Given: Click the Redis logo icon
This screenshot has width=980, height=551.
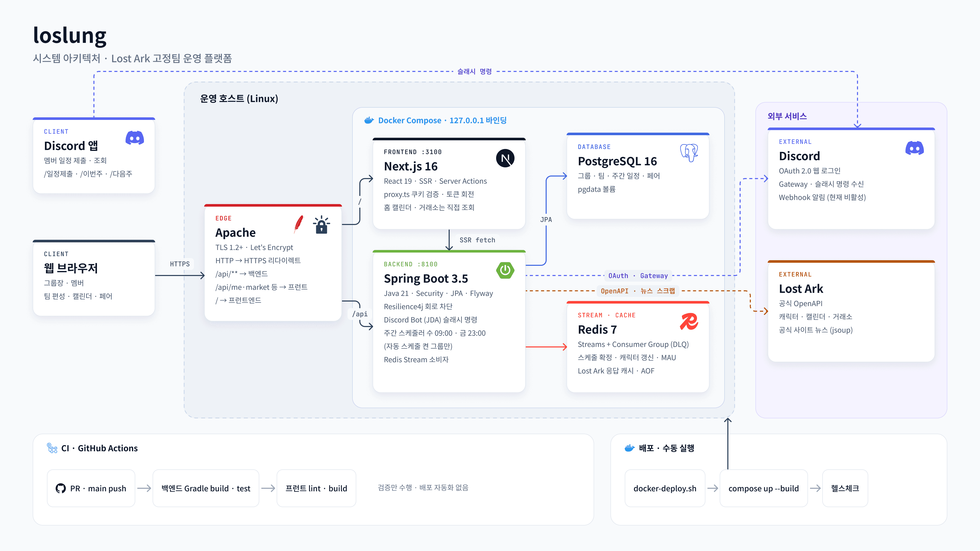Looking at the screenshot, I should click(689, 321).
